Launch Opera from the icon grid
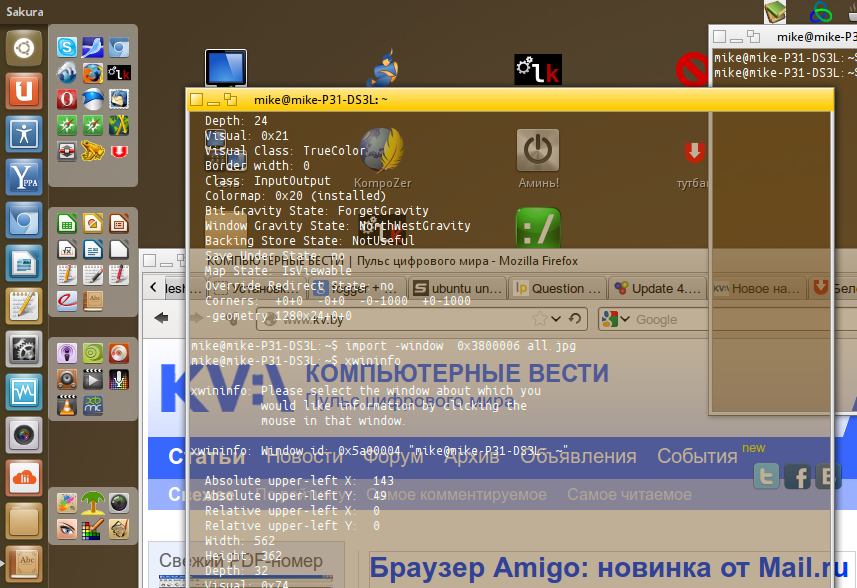The height and width of the screenshot is (588, 857). click(67, 99)
